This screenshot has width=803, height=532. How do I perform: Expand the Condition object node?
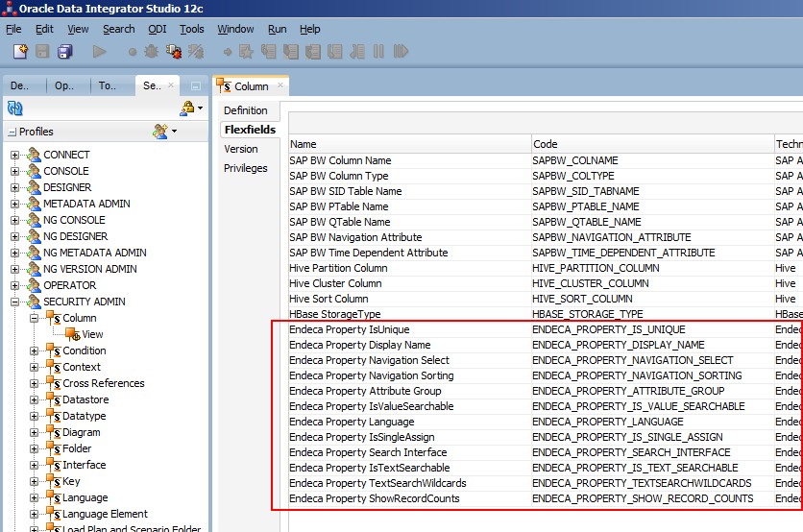click(35, 351)
